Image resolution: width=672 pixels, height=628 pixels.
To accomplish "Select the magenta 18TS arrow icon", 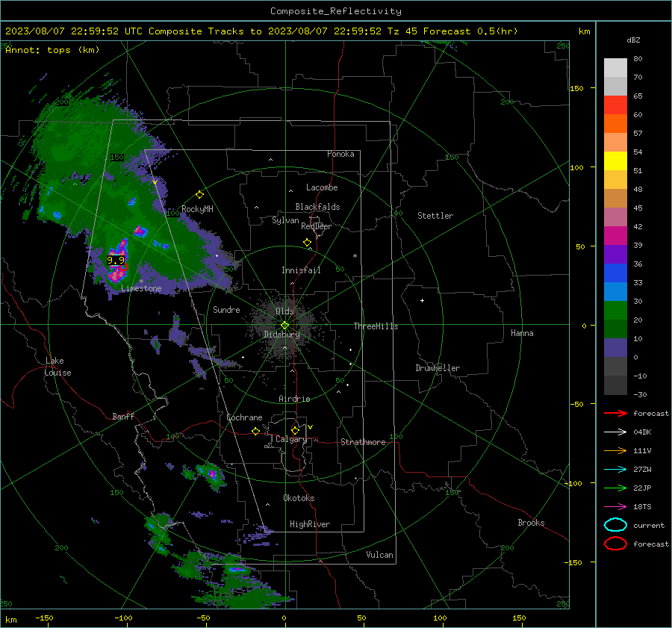I will 615,507.
